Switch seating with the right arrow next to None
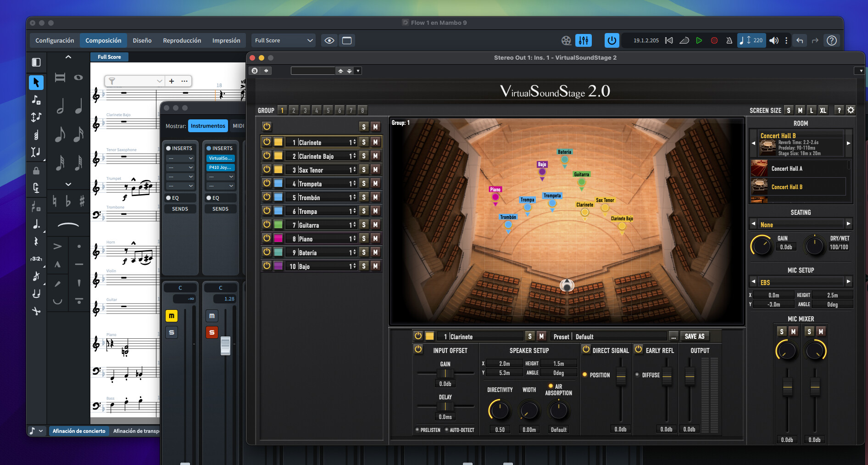The image size is (868, 465). click(x=848, y=224)
